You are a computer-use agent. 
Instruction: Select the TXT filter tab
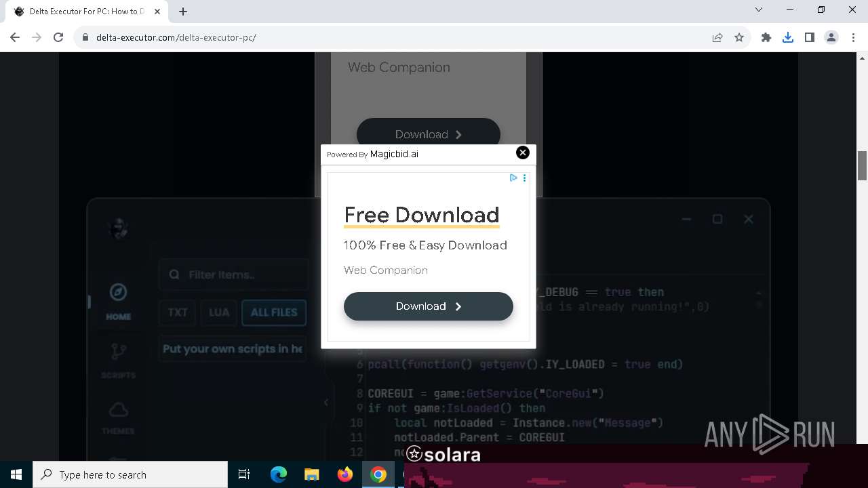coord(178,312)
